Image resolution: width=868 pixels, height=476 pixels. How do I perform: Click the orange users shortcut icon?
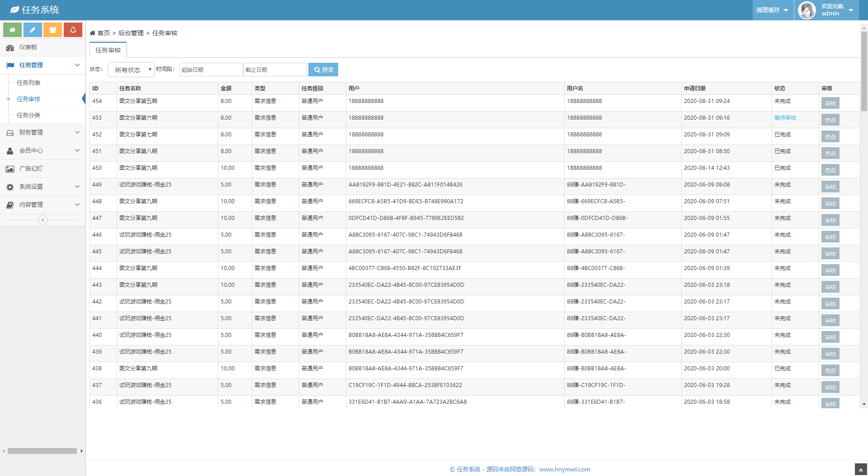(x=53, y=30)
